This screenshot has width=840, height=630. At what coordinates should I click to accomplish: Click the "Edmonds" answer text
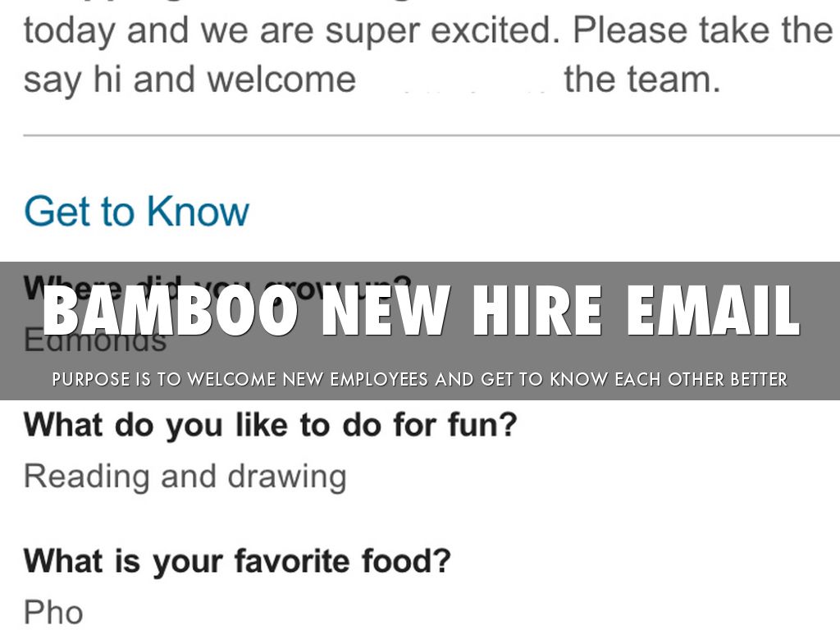[x=94, y=340]
